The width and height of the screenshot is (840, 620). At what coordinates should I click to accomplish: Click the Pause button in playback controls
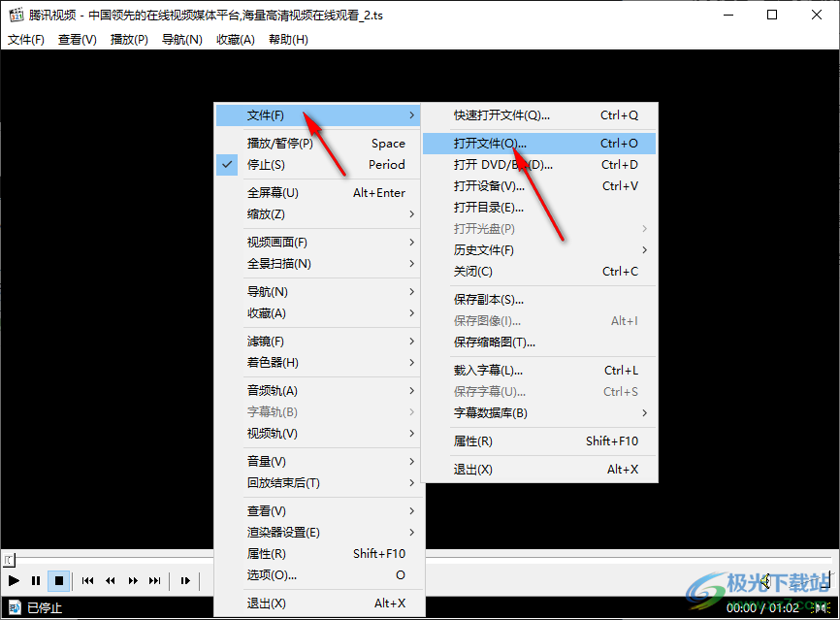(x=36, y=581)
